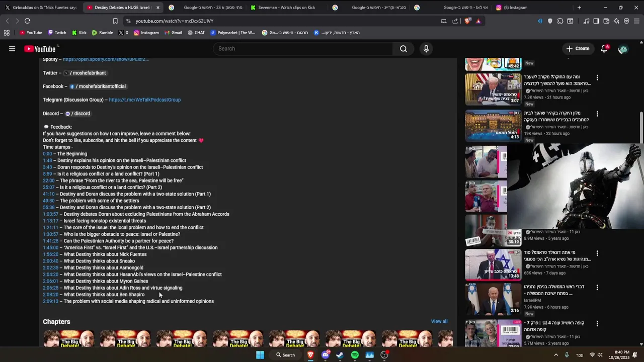Open the Gmail bookmark
The height and width of the screenshot is (362, 644).
click(x=173, y=33)
